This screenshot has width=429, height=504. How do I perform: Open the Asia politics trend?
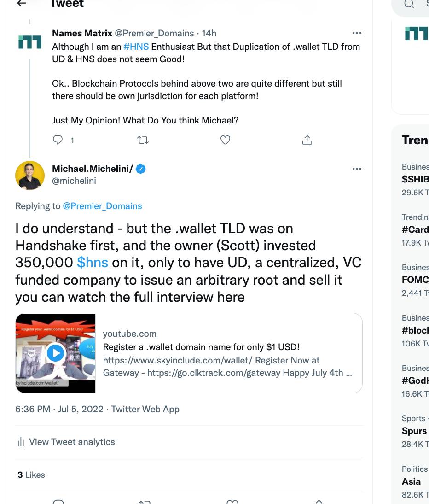click(411, 481)
